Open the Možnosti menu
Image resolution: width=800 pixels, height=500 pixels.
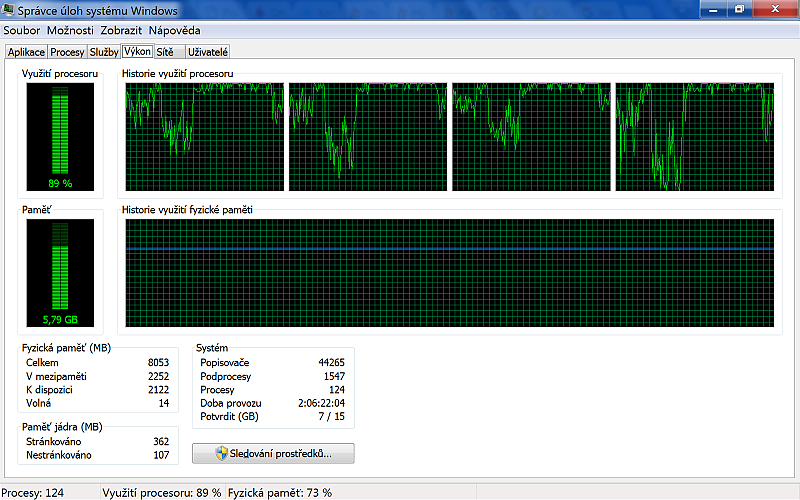(x=70, y=30)
